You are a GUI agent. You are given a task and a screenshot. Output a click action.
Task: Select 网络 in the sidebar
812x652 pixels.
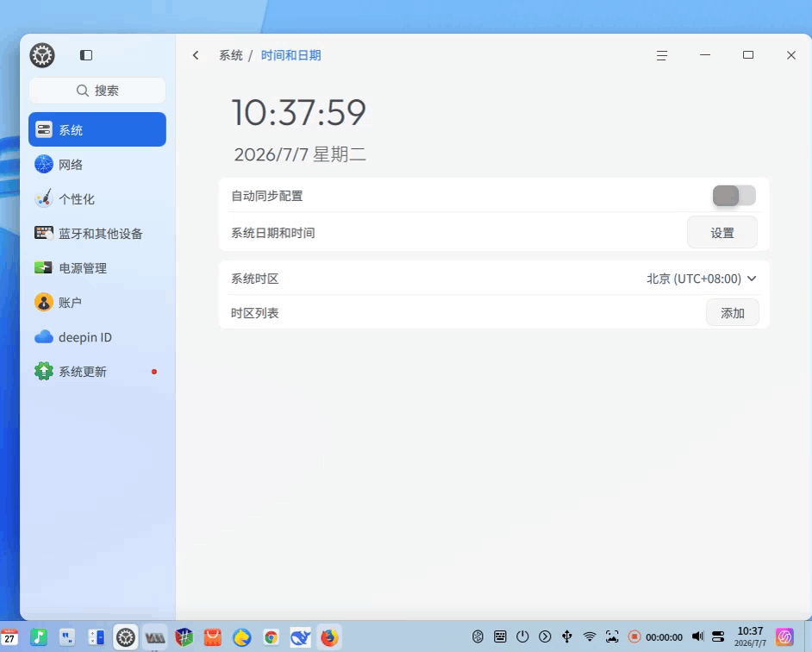coord(97,165)
